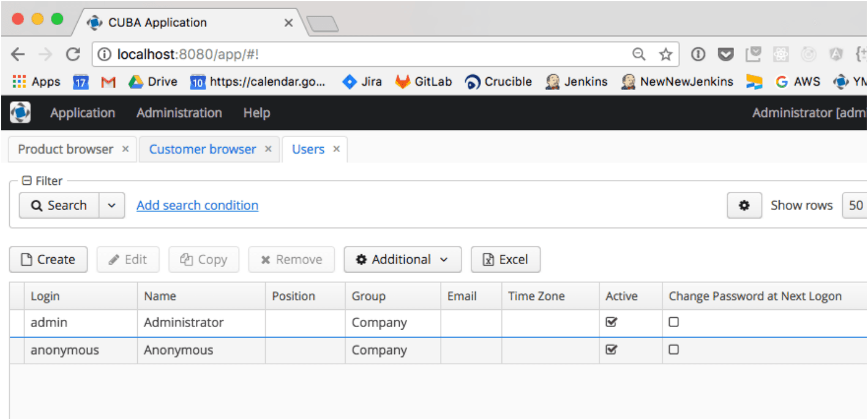The image size is (868, 419).
Task: Close the Product browser tab
Action: point(125,149)
